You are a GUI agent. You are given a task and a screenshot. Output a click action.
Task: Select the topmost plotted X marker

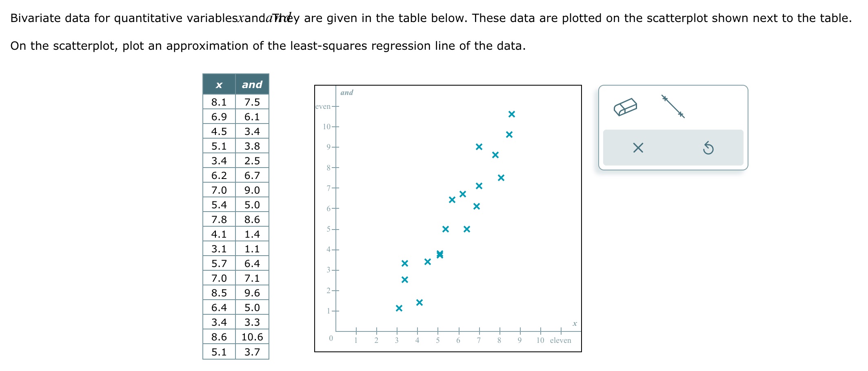click(x=513, y=114)
